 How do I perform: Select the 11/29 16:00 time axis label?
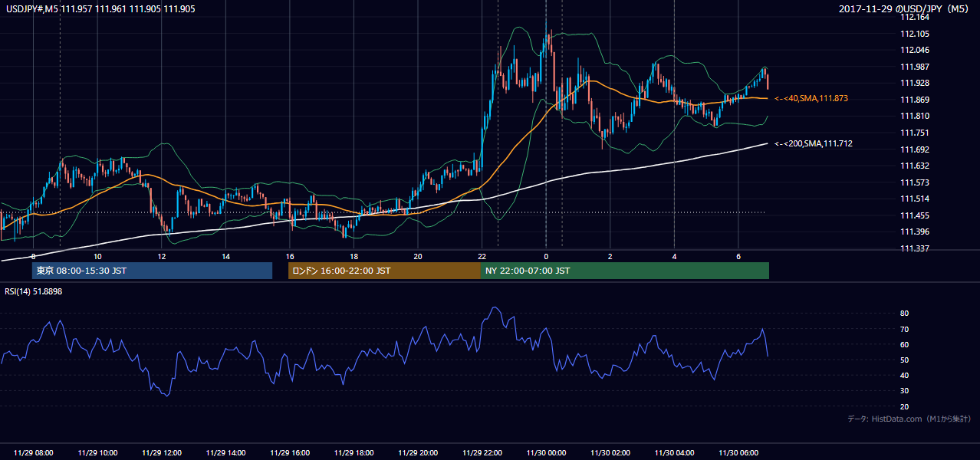290,453
